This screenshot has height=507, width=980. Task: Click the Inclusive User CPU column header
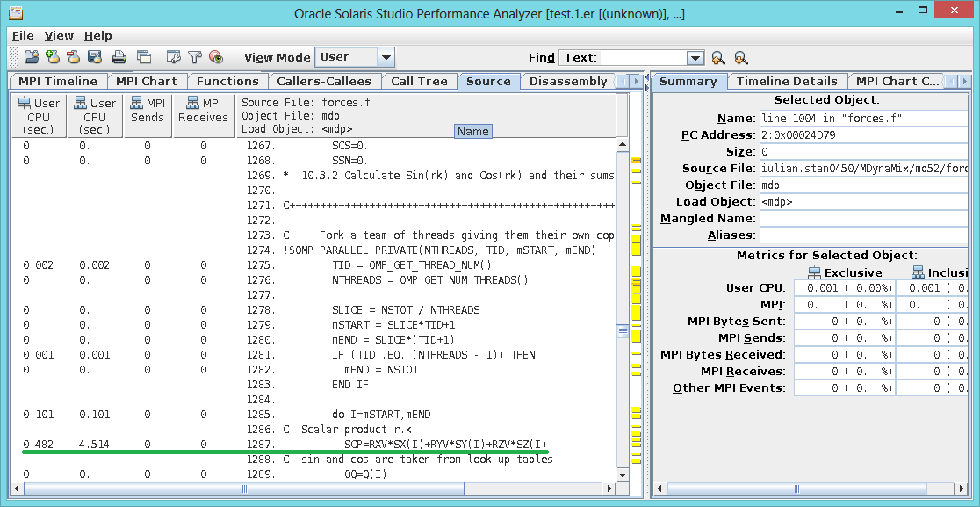(94, 116)
